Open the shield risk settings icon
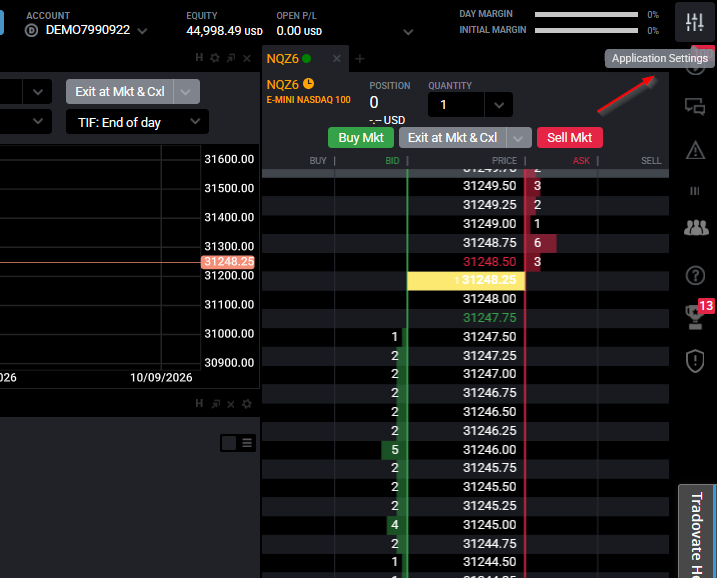This screenshot has width=717, height=578. pos(695,361)
